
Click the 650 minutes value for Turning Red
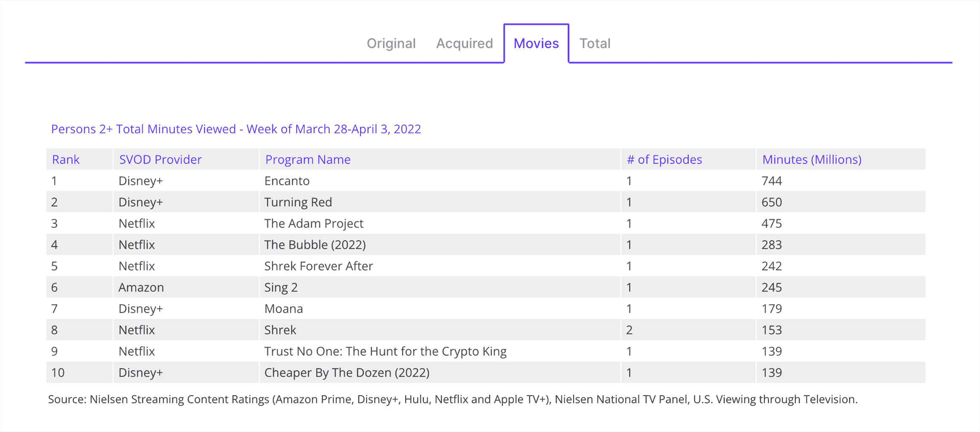[772, 202]
